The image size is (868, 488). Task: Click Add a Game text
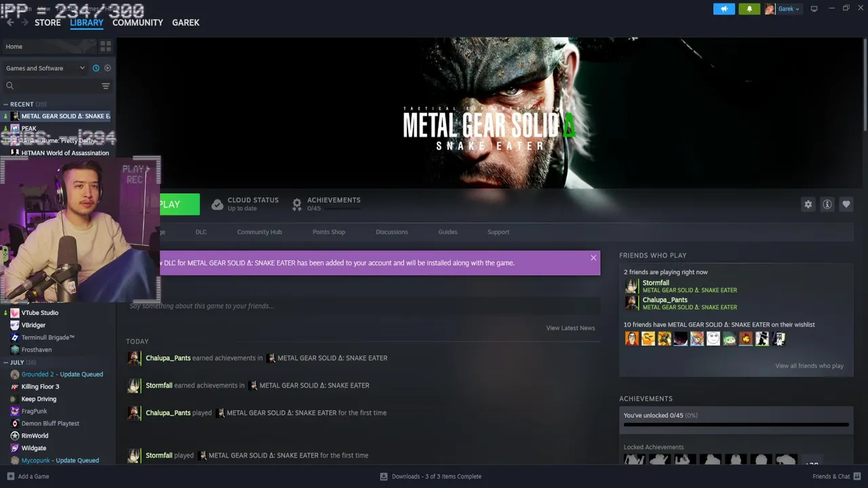pyautogui.click(x=33, y=476)
